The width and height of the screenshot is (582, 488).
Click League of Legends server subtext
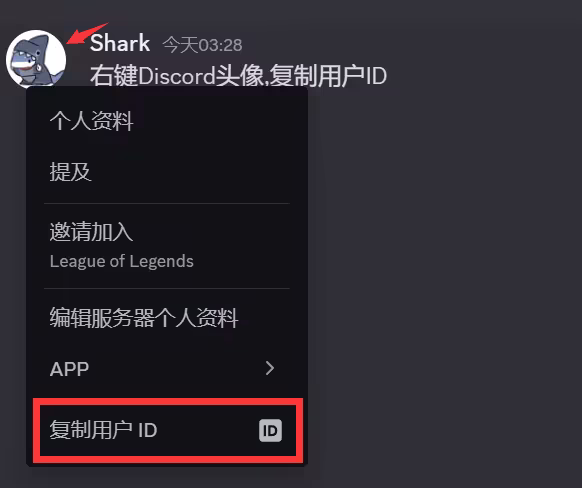coord(122,261)
